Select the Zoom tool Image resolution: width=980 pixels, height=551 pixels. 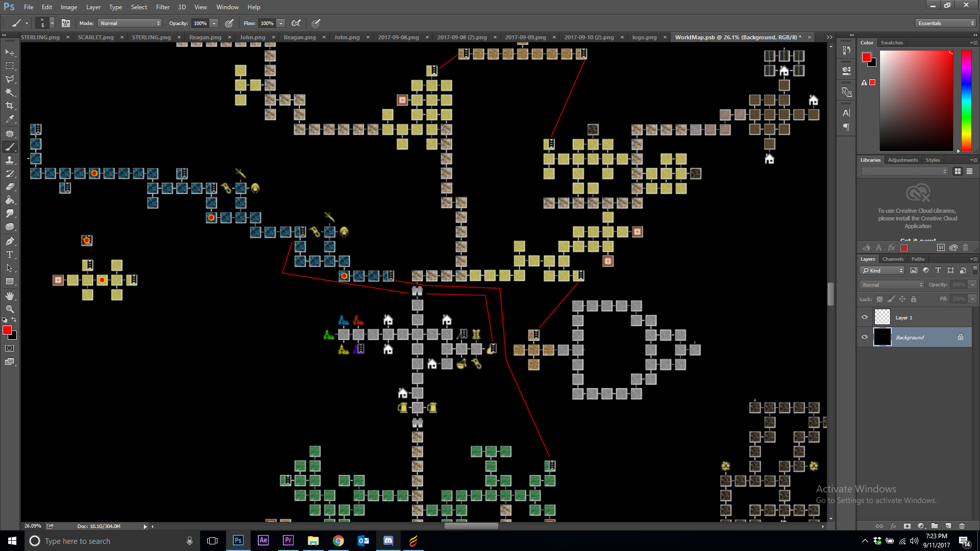[x=10, y=309]
